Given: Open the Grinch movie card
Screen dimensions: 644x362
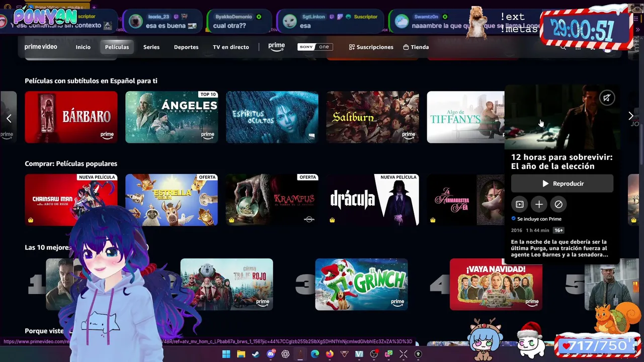Looking at the screenshot, I should pyautogui.click(x=362, y=284).
